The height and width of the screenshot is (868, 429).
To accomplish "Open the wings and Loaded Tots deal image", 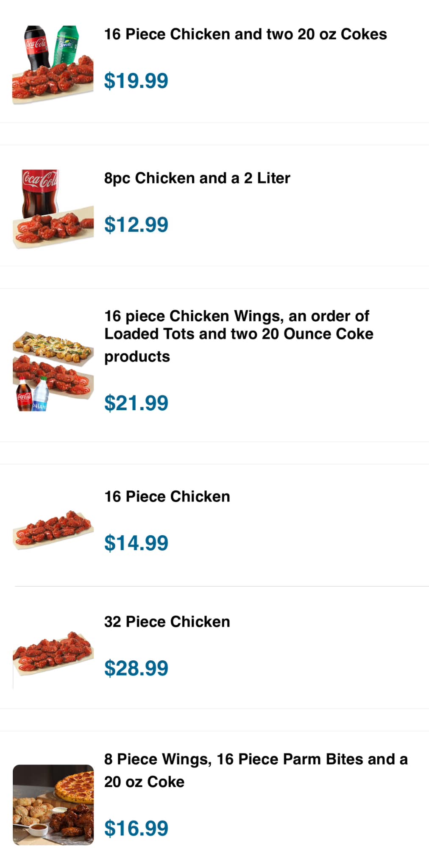I will (x=53, y=371).
